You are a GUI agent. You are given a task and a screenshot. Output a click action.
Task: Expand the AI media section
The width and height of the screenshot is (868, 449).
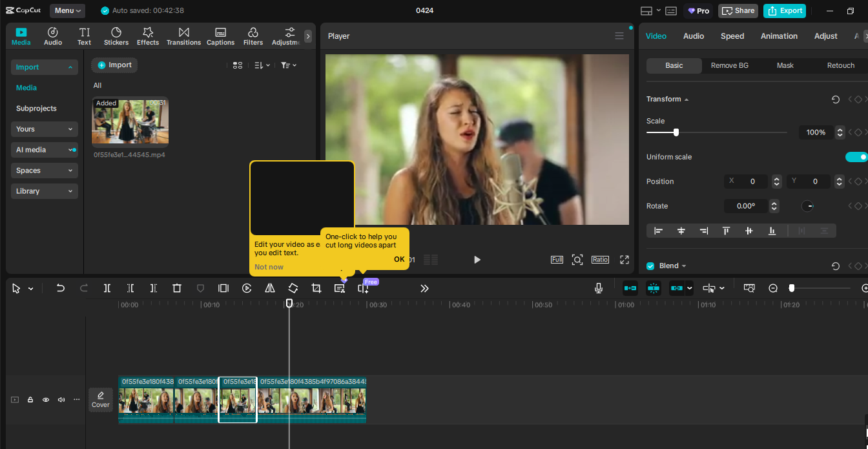tap(45, 150)
